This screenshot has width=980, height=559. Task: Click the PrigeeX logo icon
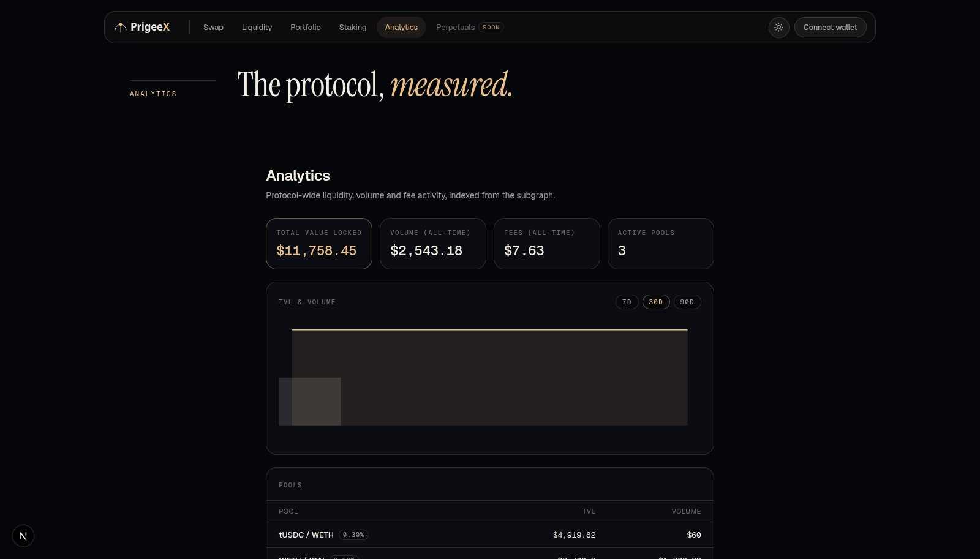click(121, 28)
